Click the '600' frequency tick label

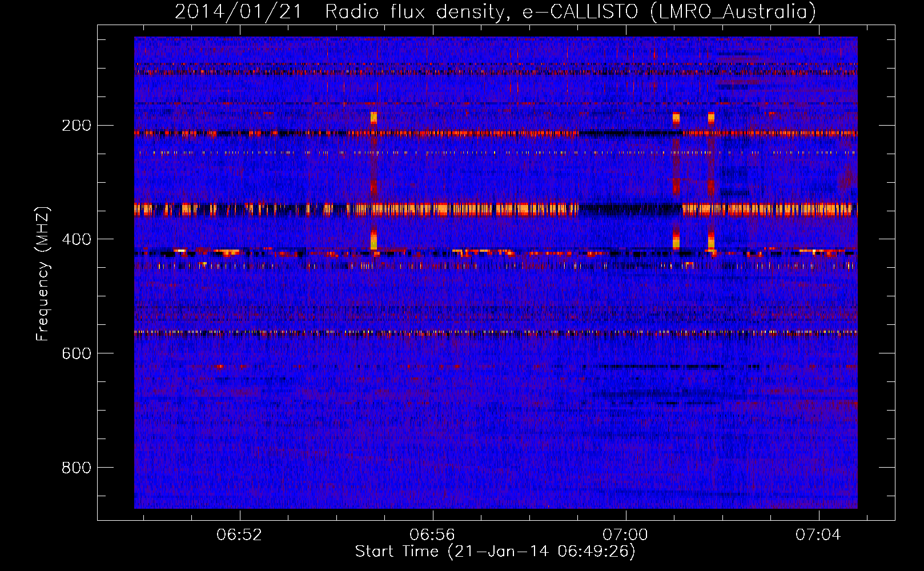tap(77, 353)
